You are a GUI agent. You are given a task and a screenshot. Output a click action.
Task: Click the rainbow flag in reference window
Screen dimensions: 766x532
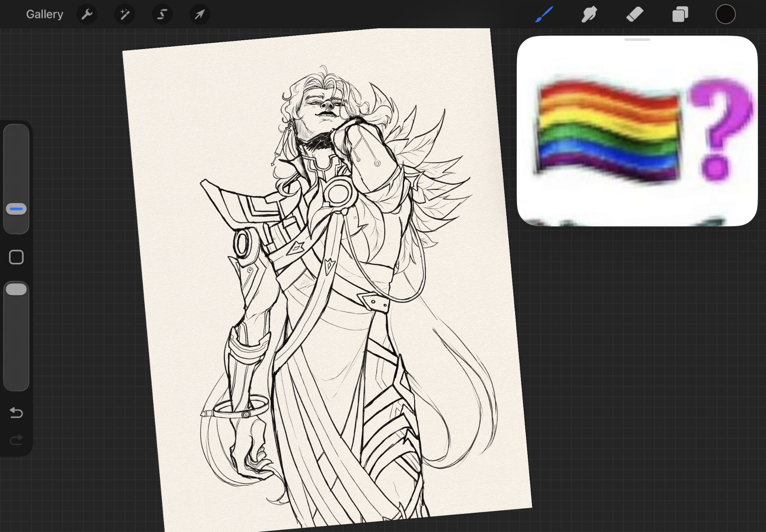pyautogui.click(x=608, y=130)
